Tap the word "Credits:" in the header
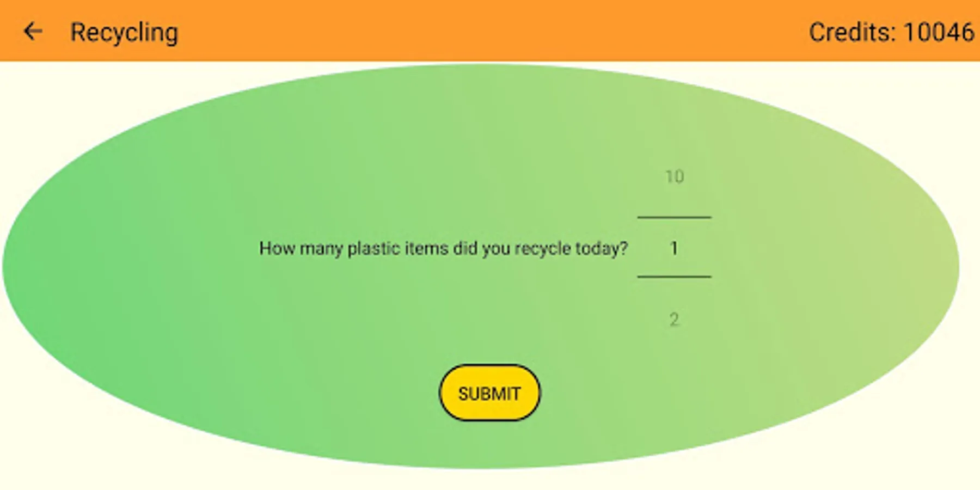 852,32
